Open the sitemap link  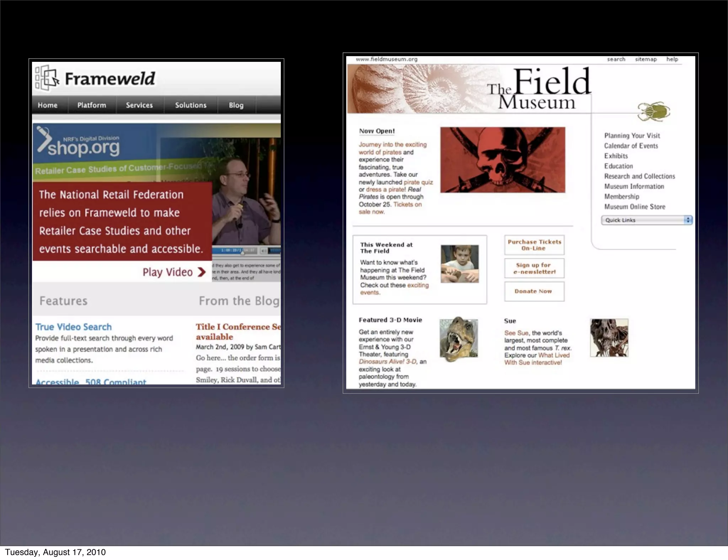[646, 59]
